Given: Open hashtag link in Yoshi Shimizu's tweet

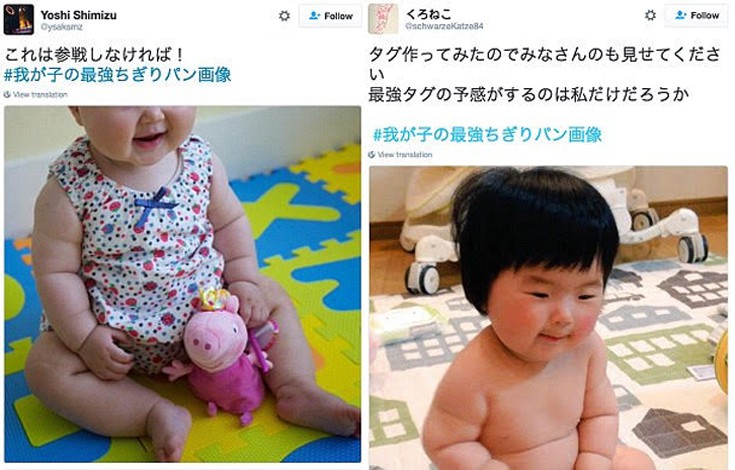Looking at the screenshot, I should click(117, 75).
